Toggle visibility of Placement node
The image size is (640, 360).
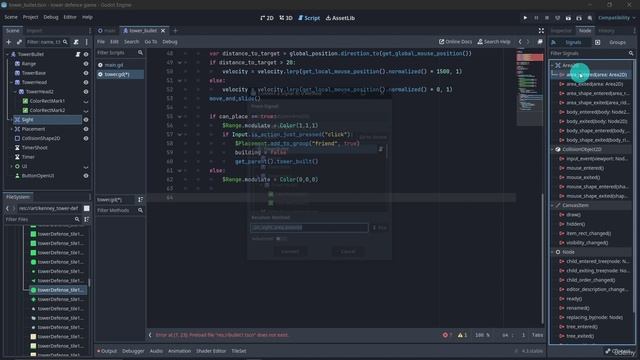point(86,129)
